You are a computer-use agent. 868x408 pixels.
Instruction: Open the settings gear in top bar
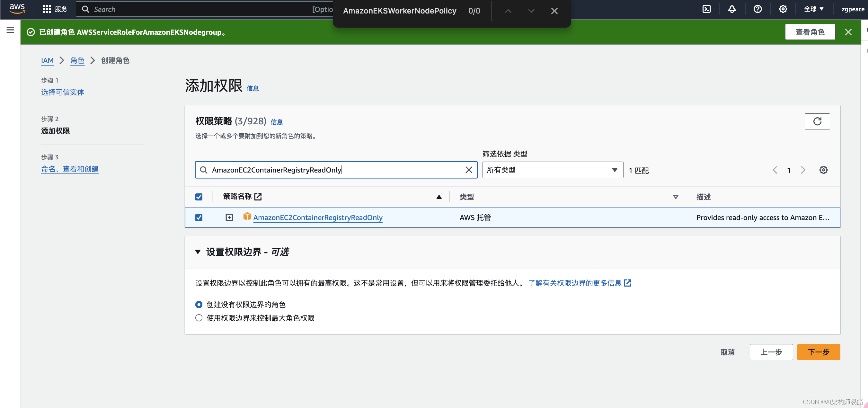point(783,9)
